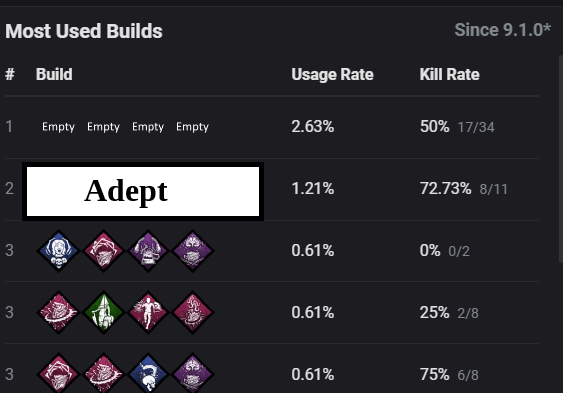Viewport: 563px width, 393px height.
Task: Click the fourth Empty perk slot
Action: pos(192,127)
